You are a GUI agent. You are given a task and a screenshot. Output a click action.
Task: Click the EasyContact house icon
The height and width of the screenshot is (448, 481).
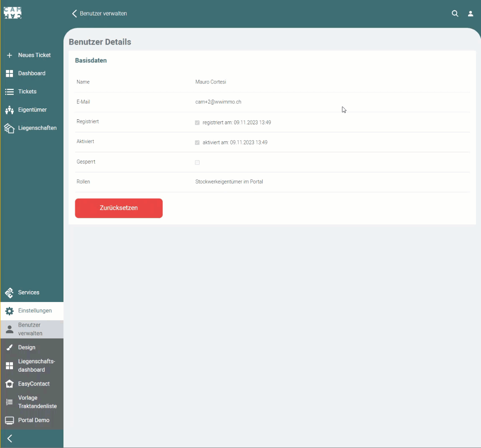pos(10,384)
